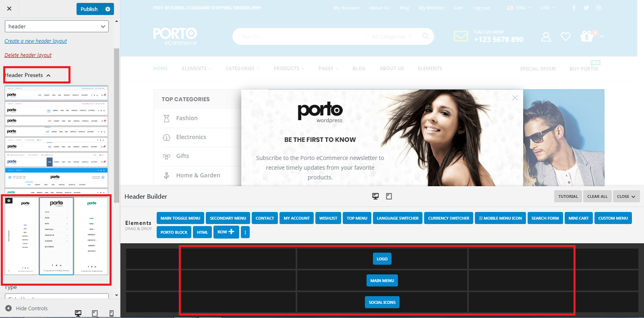644x318 pixels.
Task: Click the search magnifier icon
Action: (x=426, y=36)
